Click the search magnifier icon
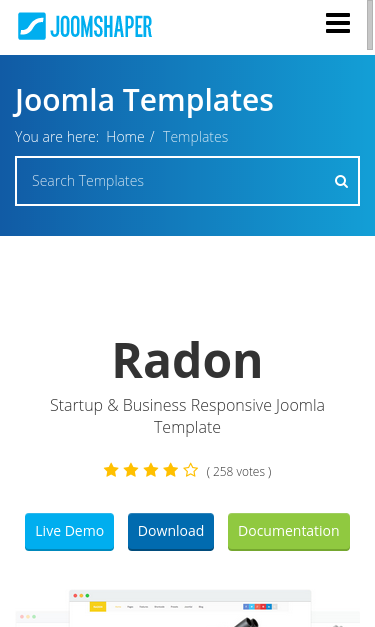 [x=341, y=182]
